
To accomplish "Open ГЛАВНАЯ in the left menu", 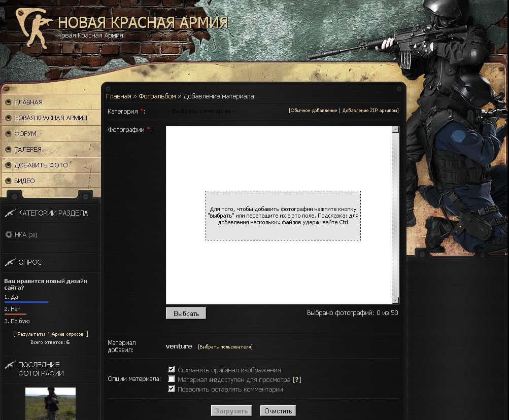I will tap(28, 102).
